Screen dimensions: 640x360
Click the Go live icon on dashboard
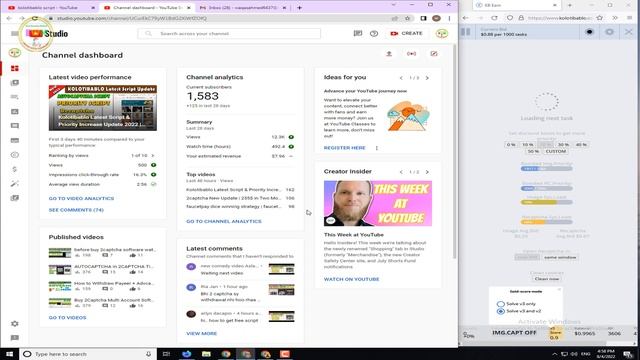coord(411,54)
